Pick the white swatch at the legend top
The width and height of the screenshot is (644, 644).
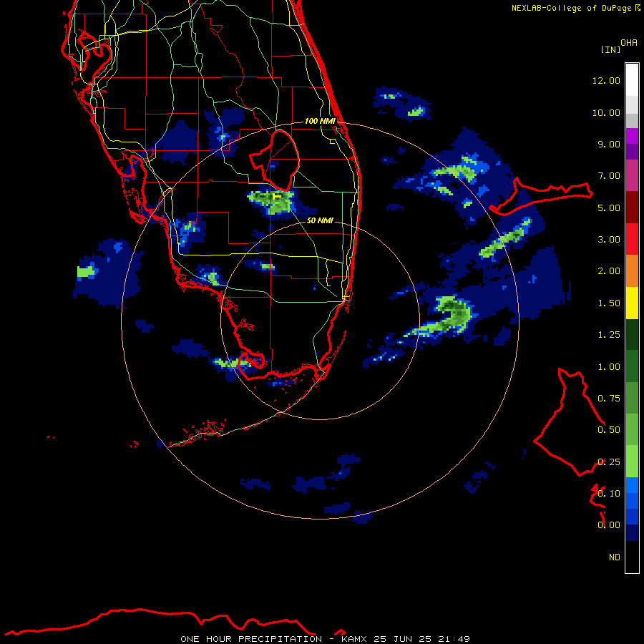[632, 80]
